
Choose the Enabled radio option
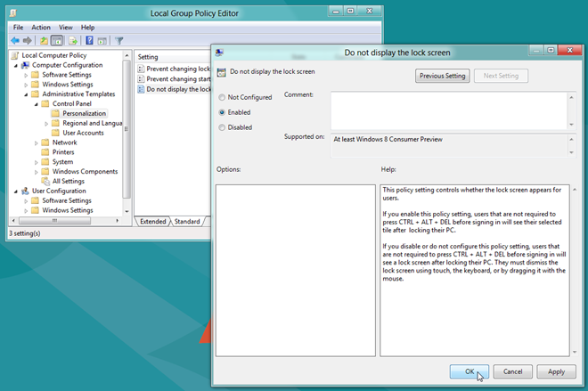(x=222, y=112)
